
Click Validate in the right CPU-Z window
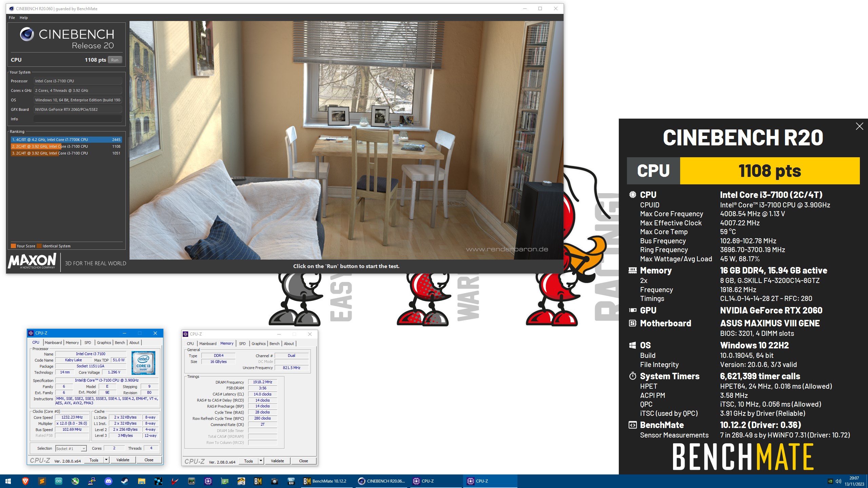click(277, 461)
